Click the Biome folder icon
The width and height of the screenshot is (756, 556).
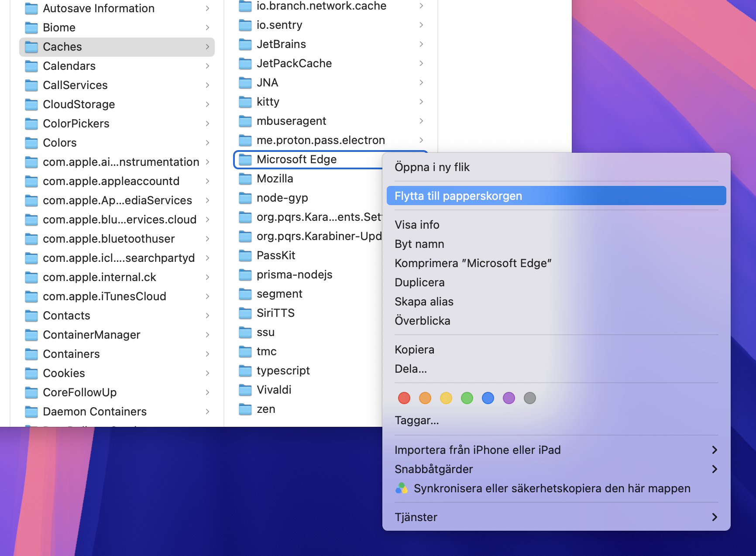point(31,27)
